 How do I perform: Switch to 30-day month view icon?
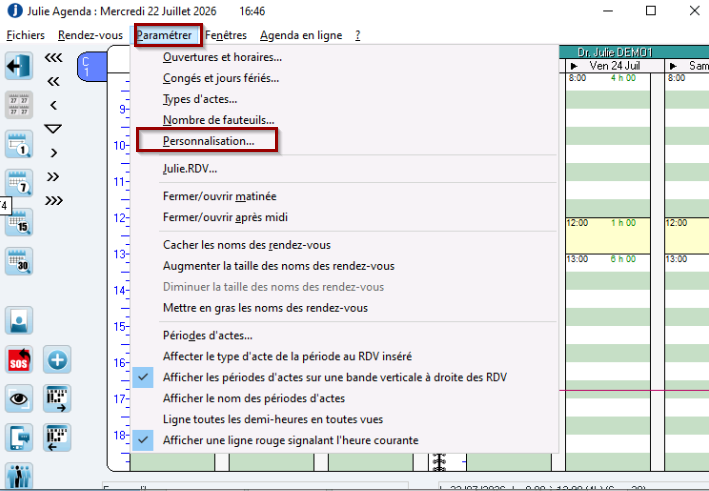(19, 261)
